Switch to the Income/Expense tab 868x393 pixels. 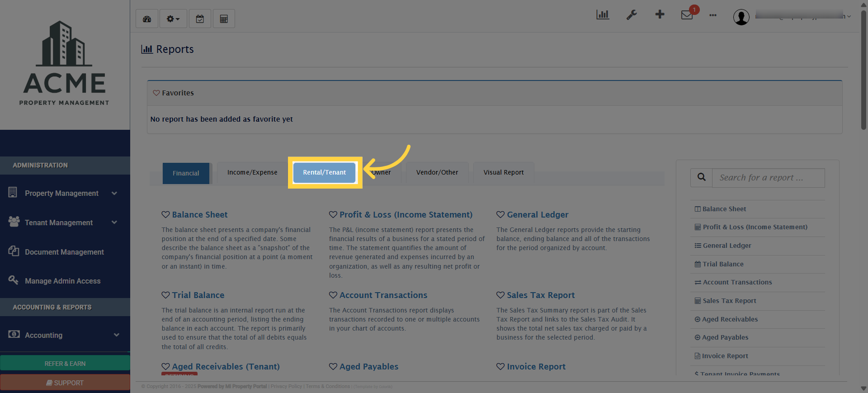(x=252, y=172)
